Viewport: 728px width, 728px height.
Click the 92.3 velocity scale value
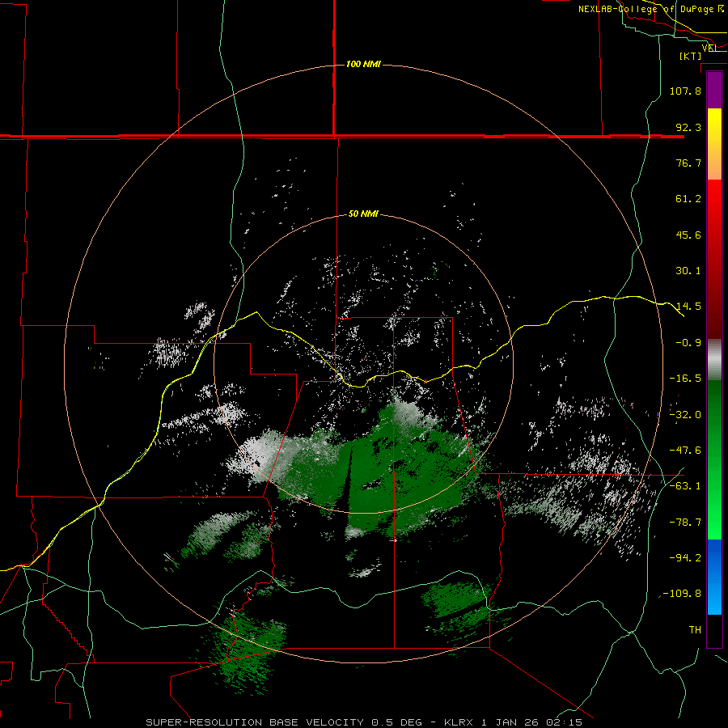click(688, 127)
